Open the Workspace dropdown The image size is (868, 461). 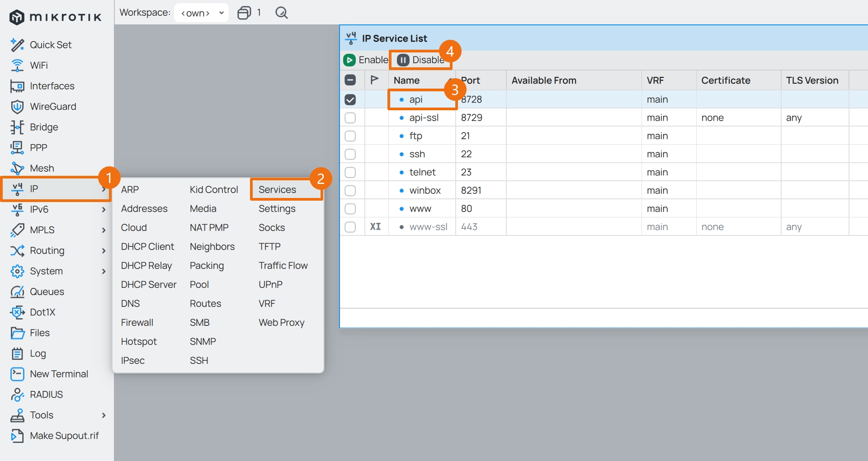click(x=202, y=13)
